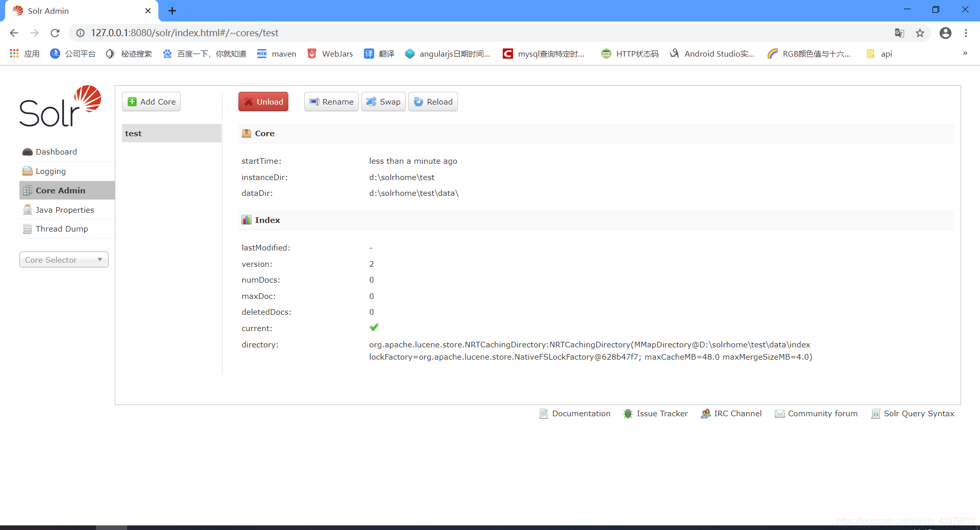This screenshot has width=980, height=530.
Task: Open the maven bookmark
Action: tap(276, 54)
